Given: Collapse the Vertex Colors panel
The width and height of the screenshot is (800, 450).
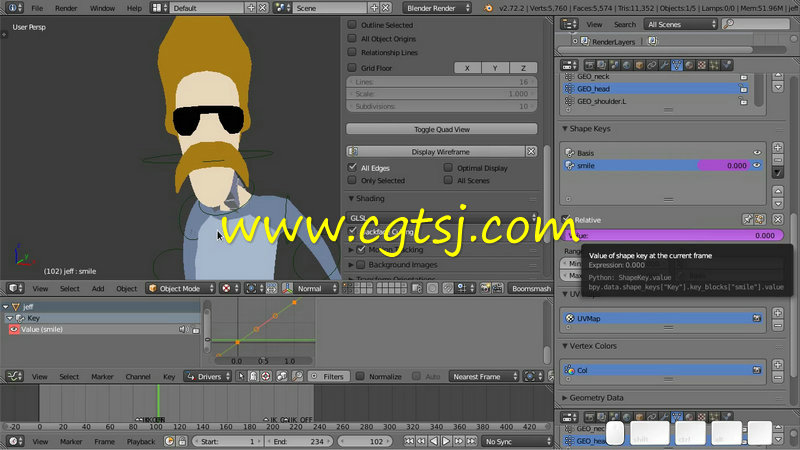Looking at the screenshot, I should [565, 346].
